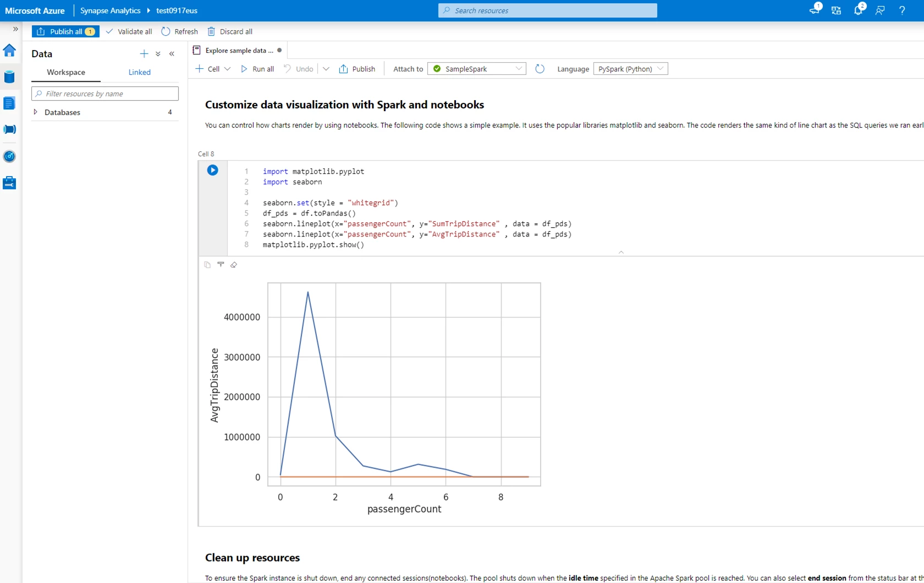Open the Monitor hub icon
The width and height of the screenshot is (924, 583).
9,156
